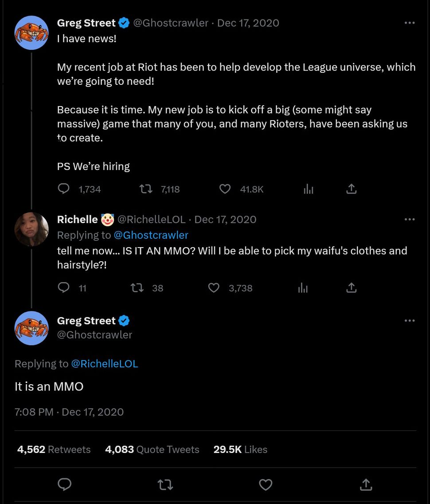This screenshot has height=504, width=430.
Task: Like the 'It is an MMO' tweet
Action: click(x=266, y=484)
